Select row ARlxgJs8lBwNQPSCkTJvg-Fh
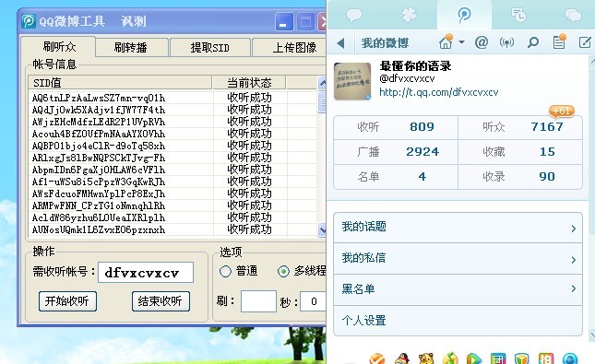 pos(173,158)
